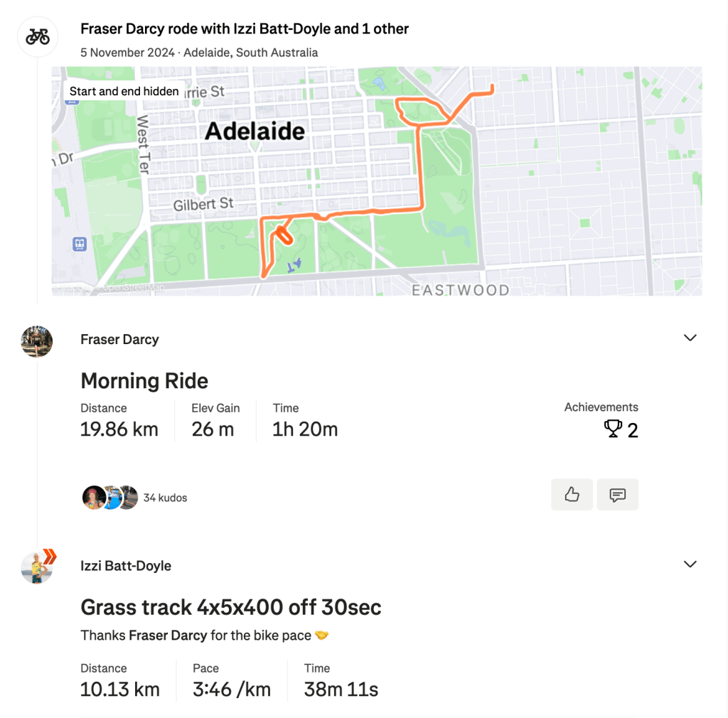
Task: Expand Fraser Darcy's activity options chevron
Action: coord(690,338)
